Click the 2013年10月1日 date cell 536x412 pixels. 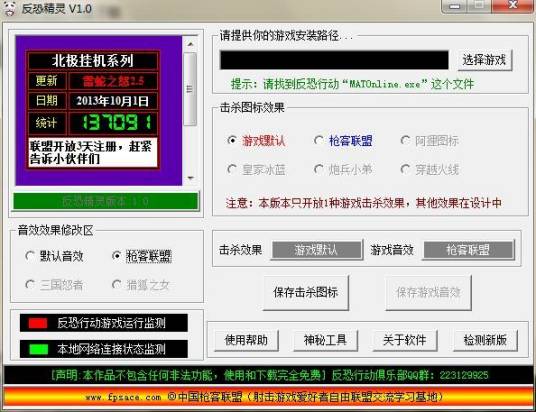113,101
